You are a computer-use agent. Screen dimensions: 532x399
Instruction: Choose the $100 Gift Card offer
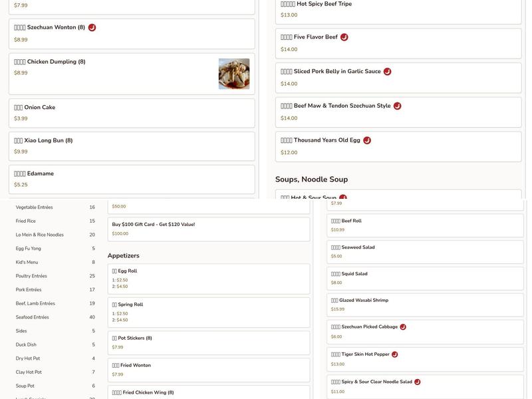(208, 229)
